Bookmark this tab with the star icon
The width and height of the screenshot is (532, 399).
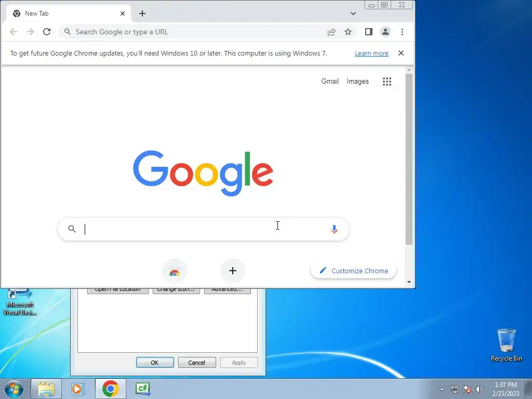[x=348, y=32]
